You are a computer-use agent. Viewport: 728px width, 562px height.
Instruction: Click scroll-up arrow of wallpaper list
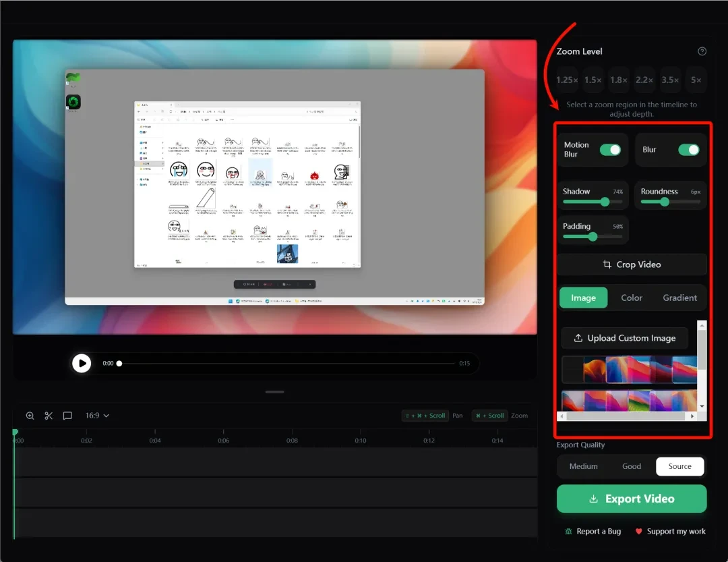click(x=702, y=325)
